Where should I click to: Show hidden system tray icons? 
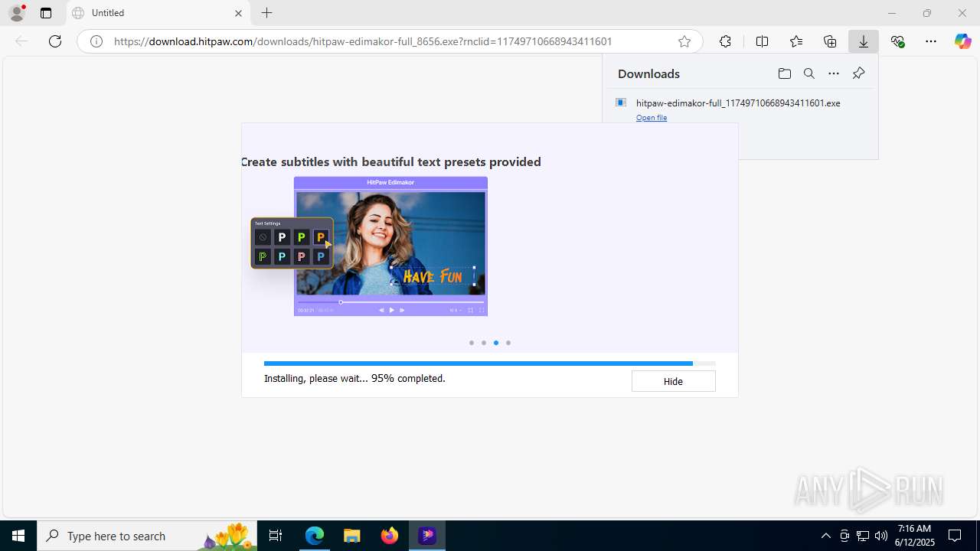[825, 536]
